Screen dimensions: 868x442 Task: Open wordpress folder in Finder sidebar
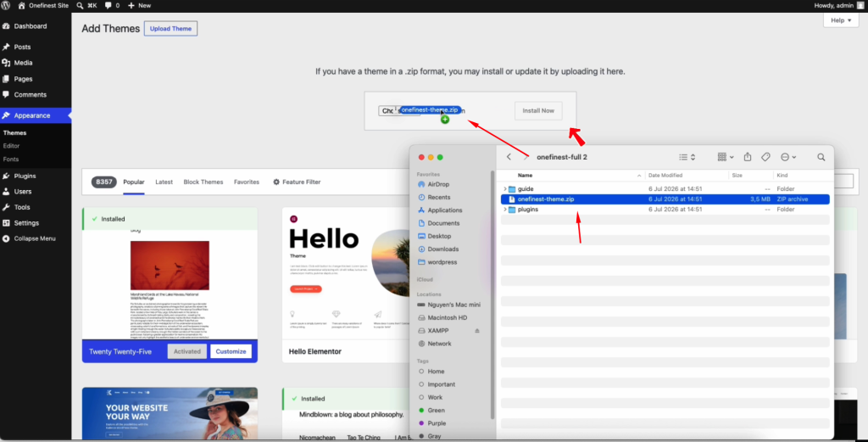pos(437,262)
